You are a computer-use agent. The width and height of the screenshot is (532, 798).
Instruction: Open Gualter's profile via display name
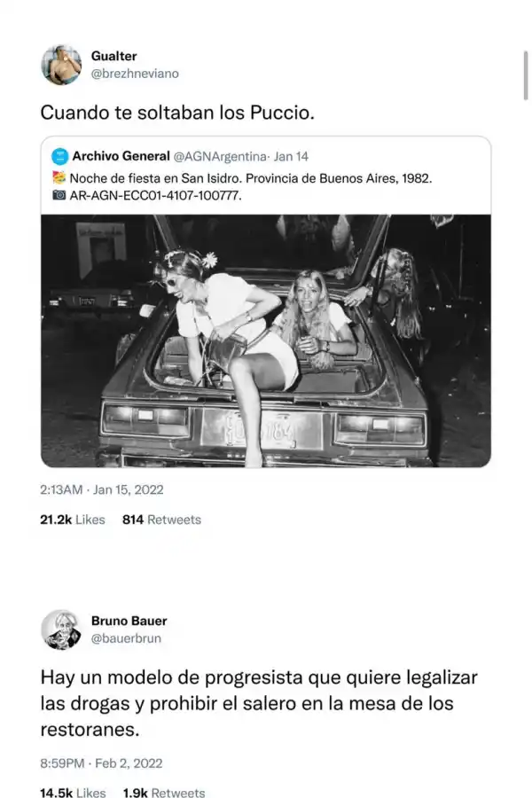coord(114,56)
